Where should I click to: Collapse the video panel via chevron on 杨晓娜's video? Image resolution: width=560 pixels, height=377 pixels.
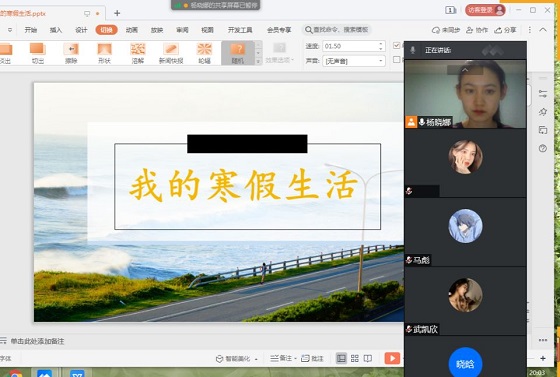pos(465,70)
